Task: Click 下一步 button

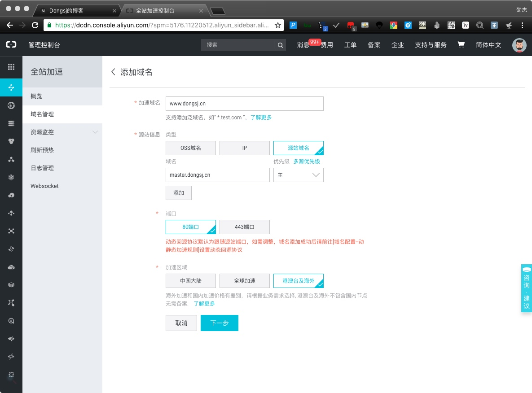Action: click(x=220, y=323)
